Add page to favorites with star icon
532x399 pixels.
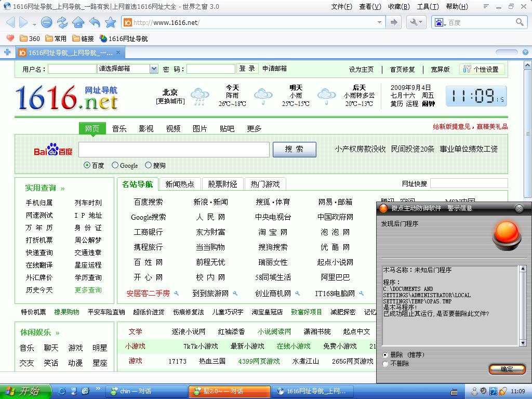click(111, 22)
